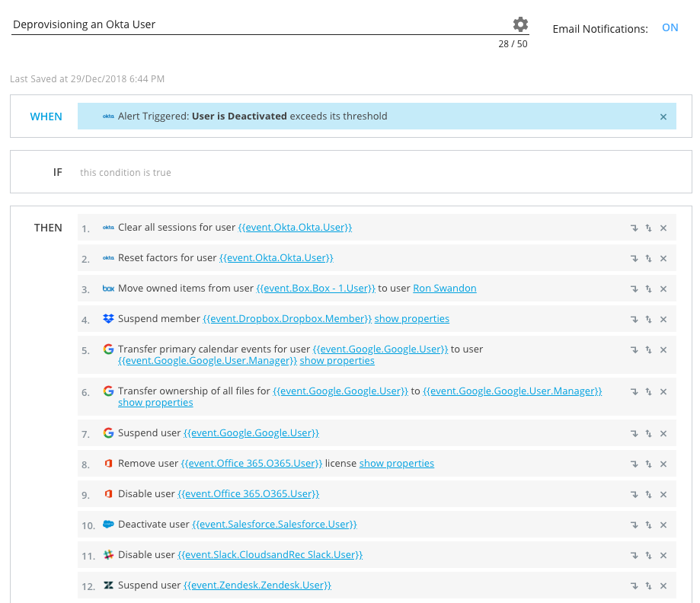Remove the User is Deactivated trigger
The width and height of the screenshot is (700, 603).
(x=663, y=116)
